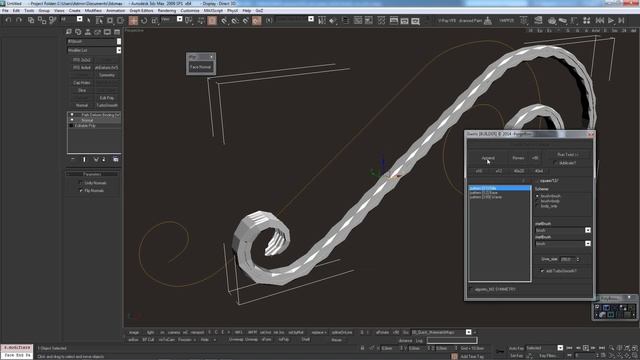640x360 pixels.
Task: Toggle bulb icon of Path Deform Binding modifier
Action: click(x=72, y=115)
